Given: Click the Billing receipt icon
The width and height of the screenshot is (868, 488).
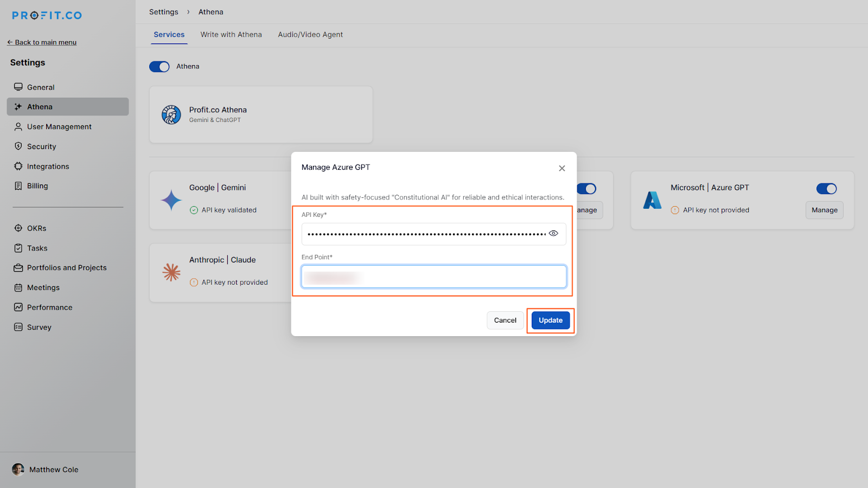Looking at the screenshot, I should point(18,185).
